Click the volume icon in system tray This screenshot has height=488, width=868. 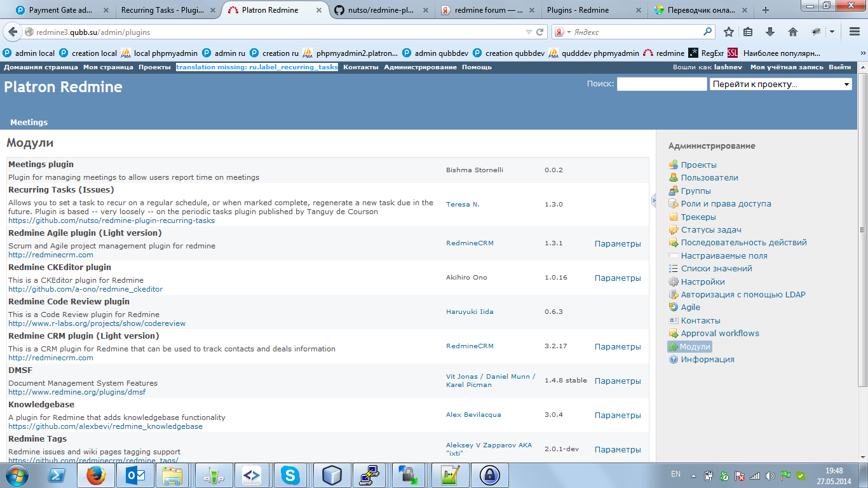(x=770, y=475)
